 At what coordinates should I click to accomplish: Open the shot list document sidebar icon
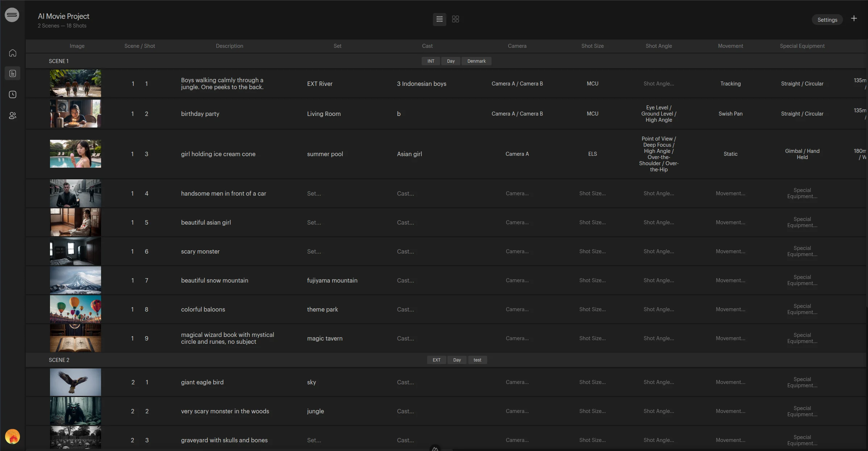click(13, 74)
